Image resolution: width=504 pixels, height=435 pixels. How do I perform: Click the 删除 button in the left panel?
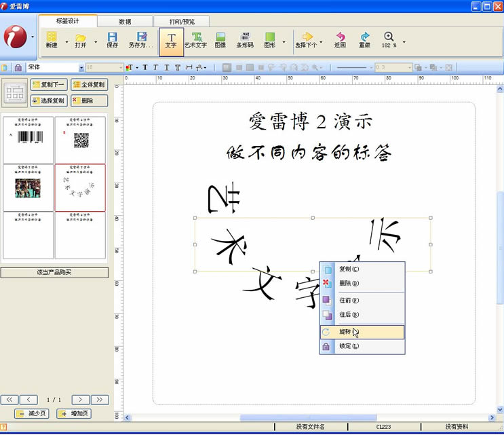(90, 100)
